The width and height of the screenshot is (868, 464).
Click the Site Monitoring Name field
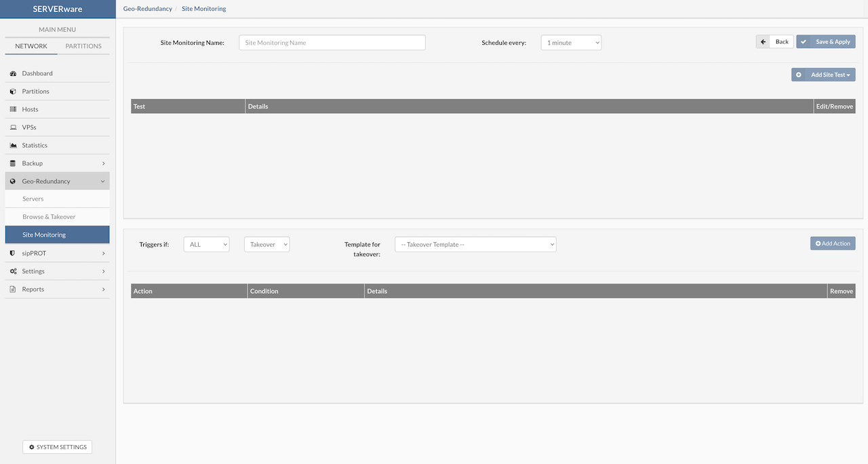[x=332, y=43]
